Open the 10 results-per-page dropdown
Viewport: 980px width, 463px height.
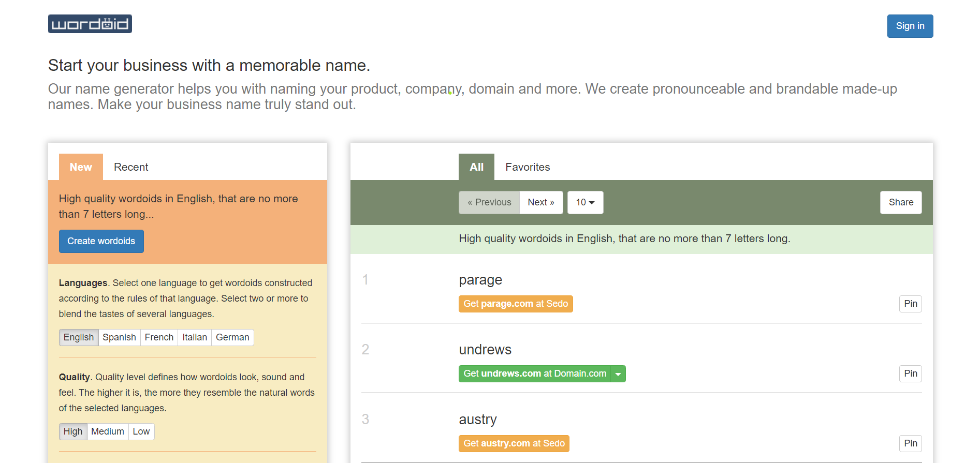pos(585,202)
